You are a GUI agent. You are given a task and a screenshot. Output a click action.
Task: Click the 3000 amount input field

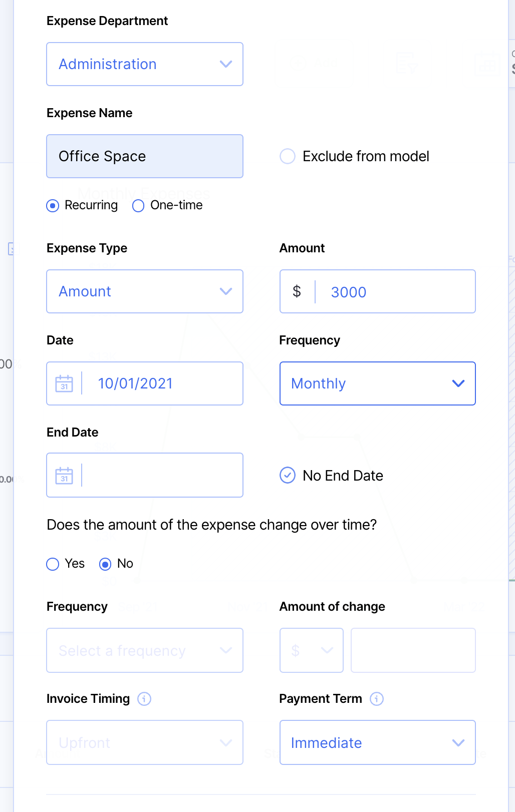pos(396,292)
